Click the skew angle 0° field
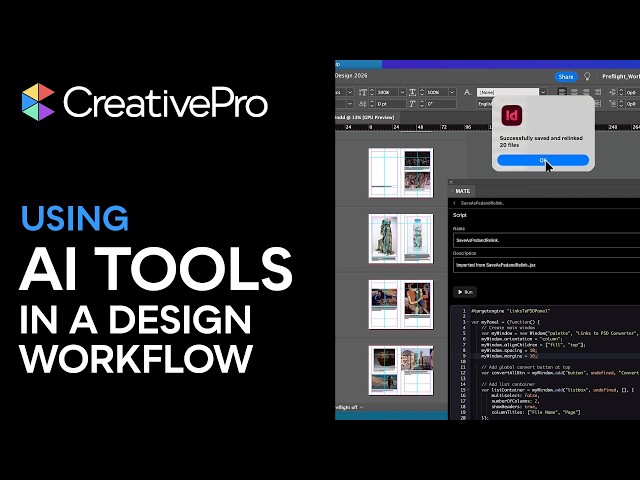 (441, 104)
